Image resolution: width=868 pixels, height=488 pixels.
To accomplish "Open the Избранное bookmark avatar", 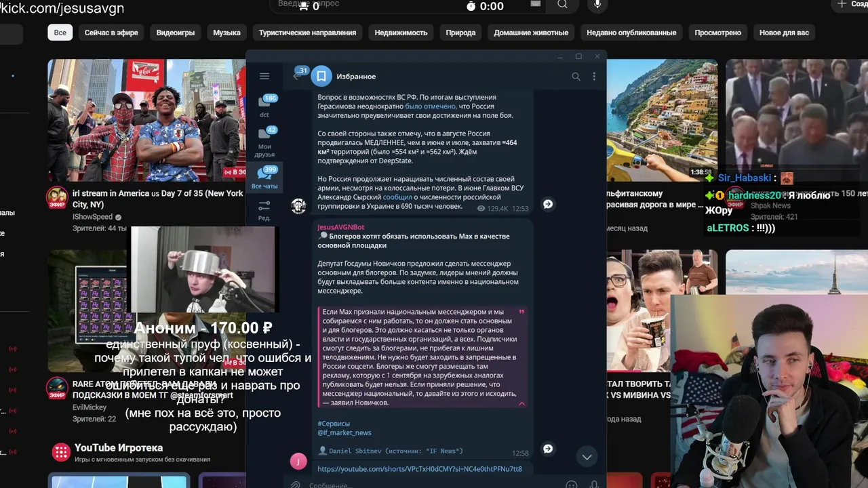I will 321,77.
